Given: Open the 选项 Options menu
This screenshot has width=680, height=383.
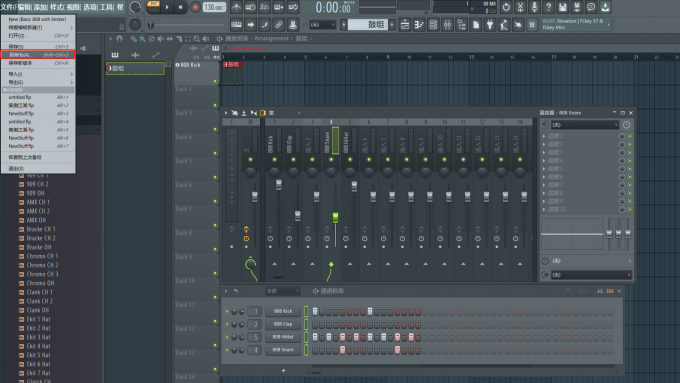Looking at the screenshot, I should click(90, 7).
